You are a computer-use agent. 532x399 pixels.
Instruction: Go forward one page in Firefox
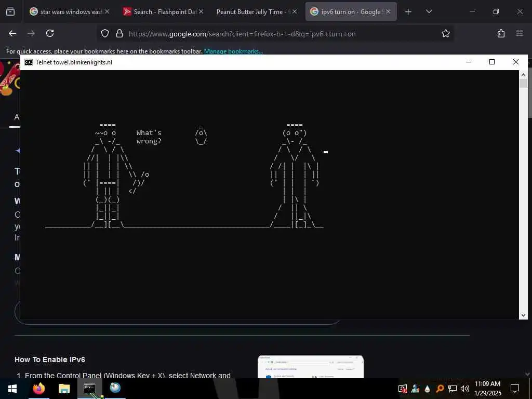[31, 33]
